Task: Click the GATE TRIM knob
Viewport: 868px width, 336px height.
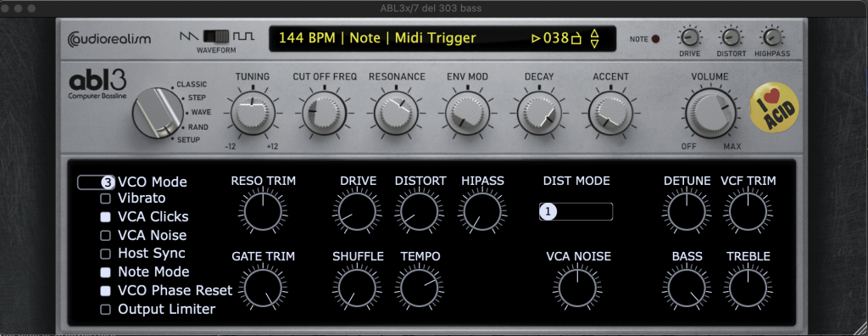Action: tap(263, 288)
